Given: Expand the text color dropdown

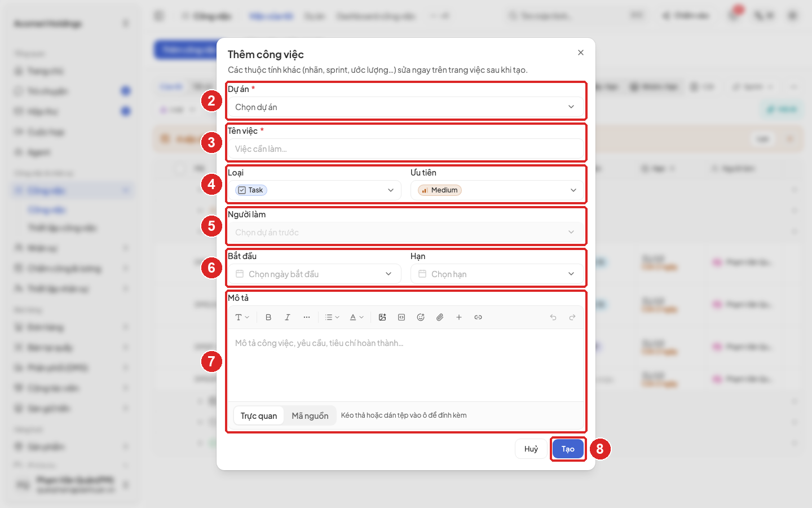Looking at the screenshot, I should 356,317.
